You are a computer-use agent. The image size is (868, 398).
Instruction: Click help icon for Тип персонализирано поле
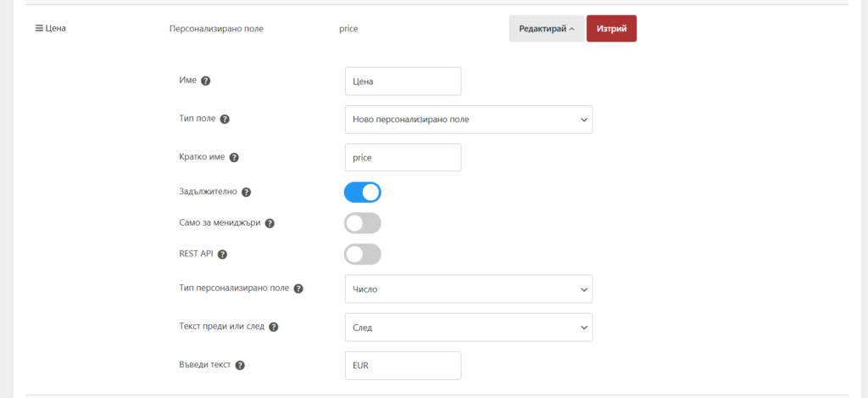298,289
